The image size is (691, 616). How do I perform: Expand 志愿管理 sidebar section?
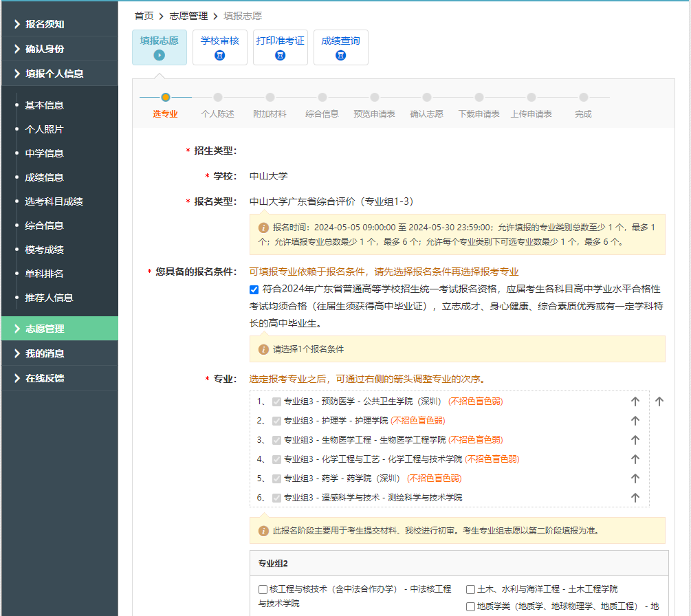coord(60,328)
